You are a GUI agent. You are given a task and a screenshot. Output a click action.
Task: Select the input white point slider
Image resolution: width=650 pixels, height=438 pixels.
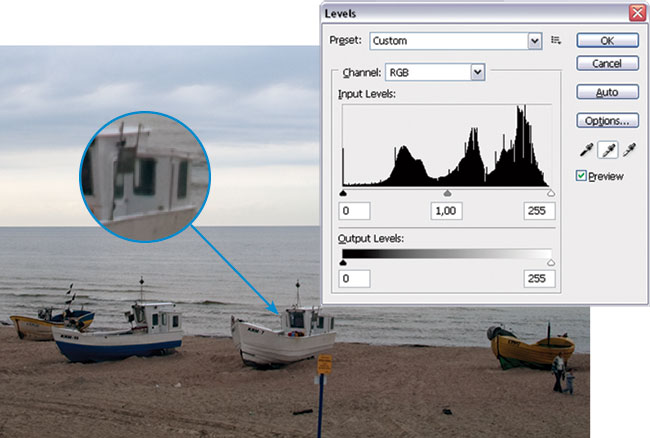pyautogui.click(x=551, y=193)
